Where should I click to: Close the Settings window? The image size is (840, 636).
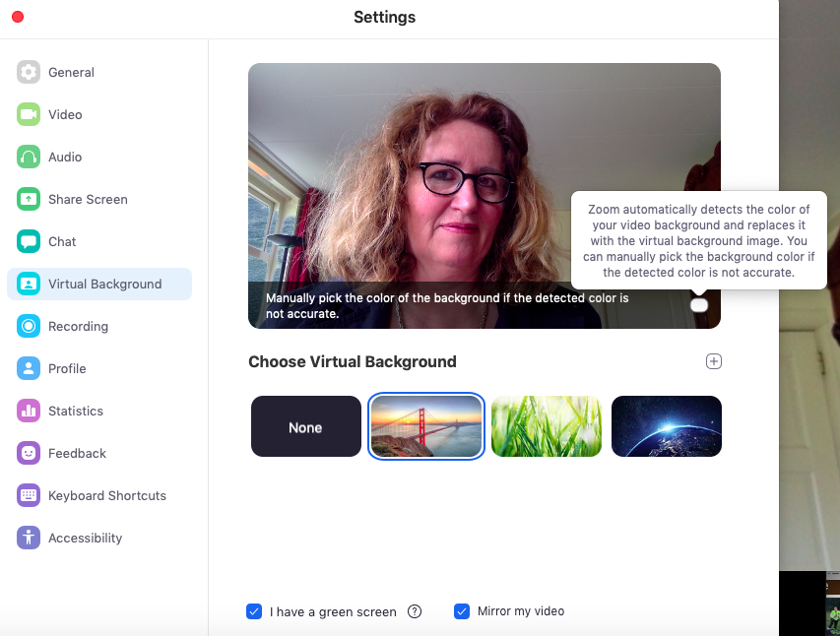[18, 17]
